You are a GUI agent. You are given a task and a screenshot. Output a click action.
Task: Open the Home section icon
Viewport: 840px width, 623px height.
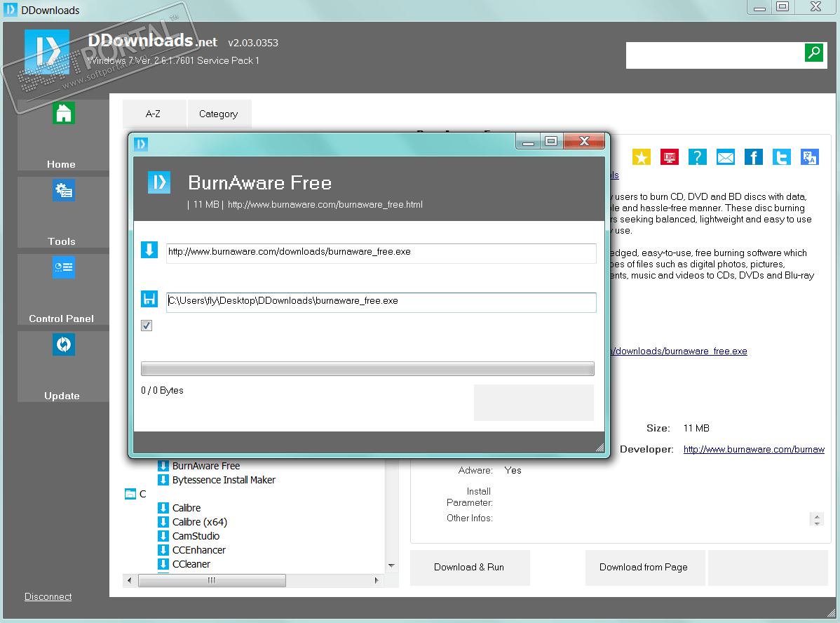point(64,112)
